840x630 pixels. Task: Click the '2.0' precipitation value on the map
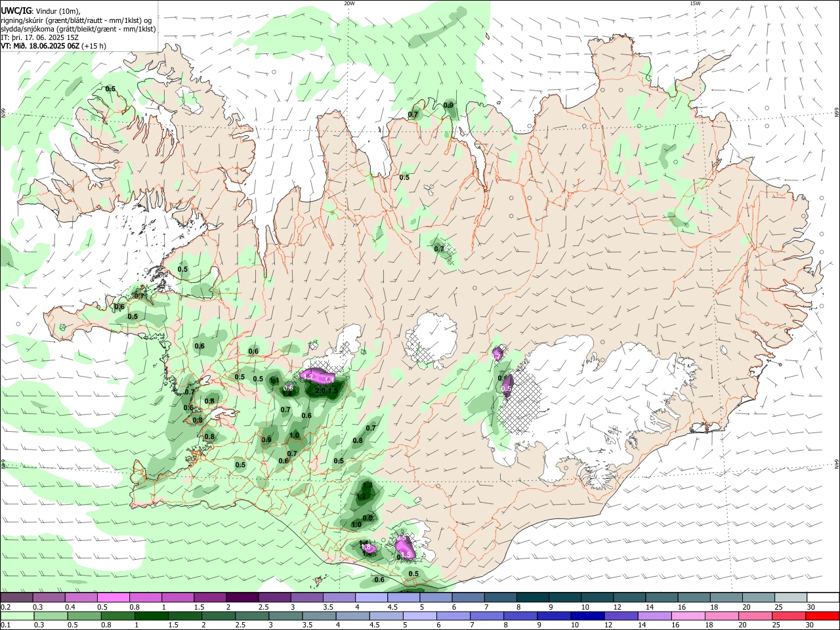coord(320,390)
